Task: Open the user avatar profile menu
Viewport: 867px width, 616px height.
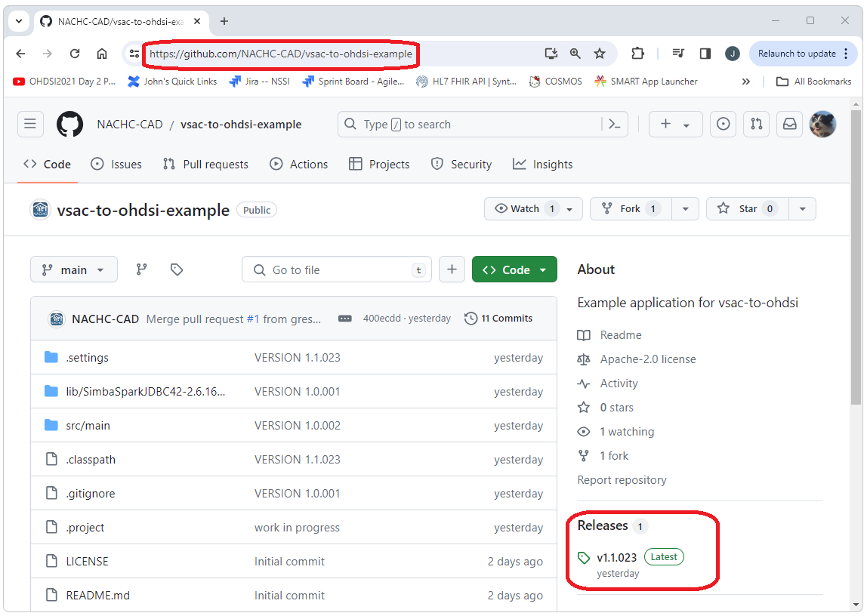Action: click(x=822, y=125)
